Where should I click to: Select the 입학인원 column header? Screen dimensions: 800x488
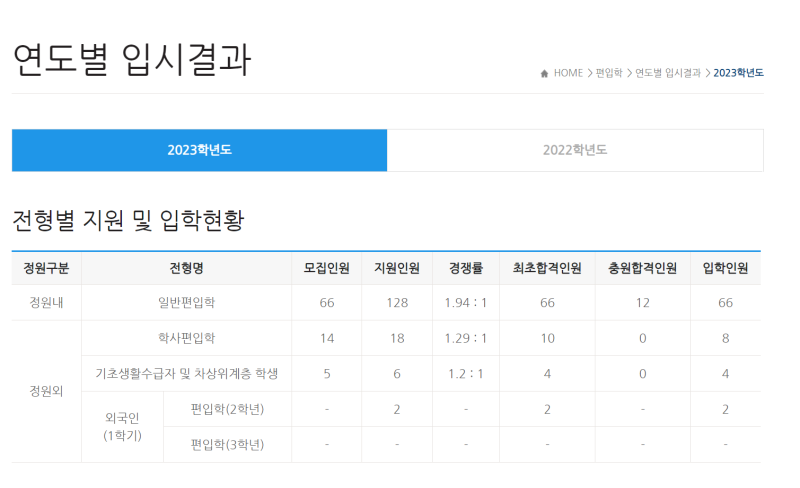tap(725, 268)
